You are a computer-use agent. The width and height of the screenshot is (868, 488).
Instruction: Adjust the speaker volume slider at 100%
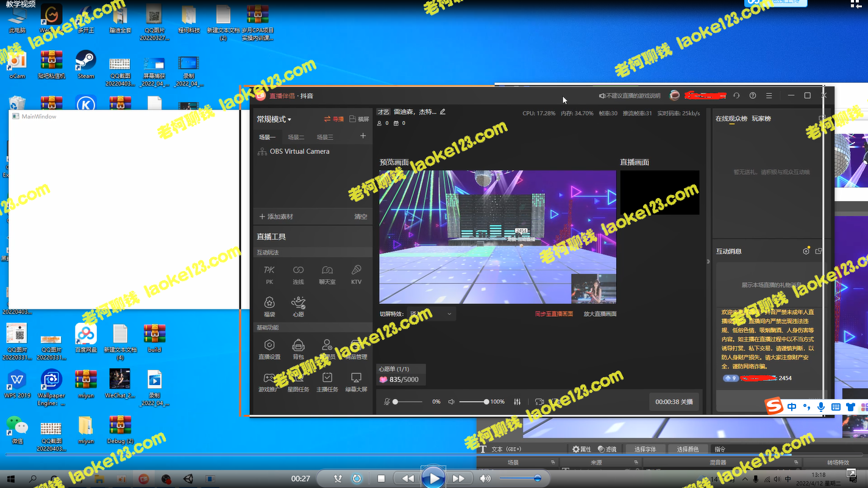[474, 402]
